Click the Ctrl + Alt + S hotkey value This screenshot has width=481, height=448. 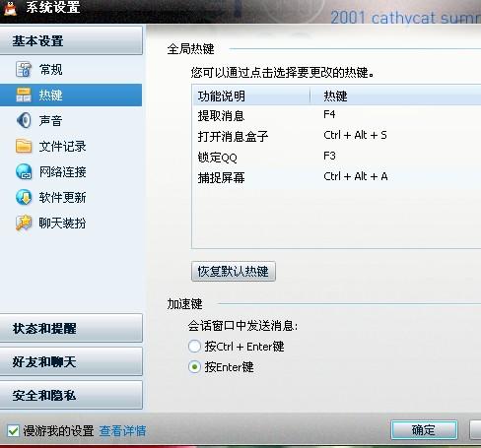(355, 135)
